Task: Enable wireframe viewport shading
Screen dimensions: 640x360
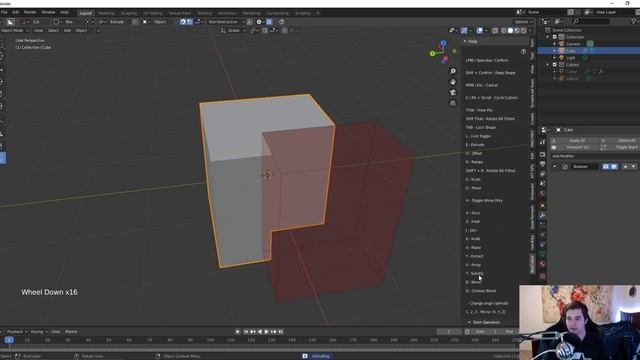Action: (x=503, y=30)
